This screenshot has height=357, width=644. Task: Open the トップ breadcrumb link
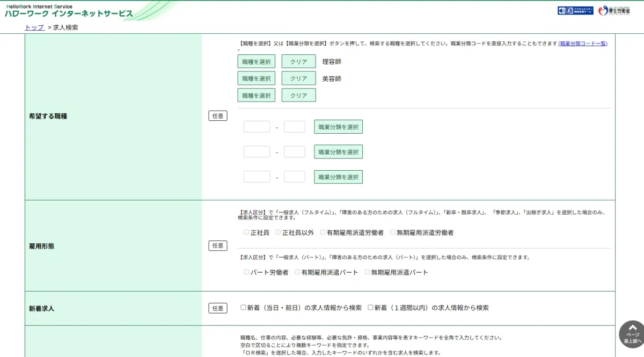(34, 27)
